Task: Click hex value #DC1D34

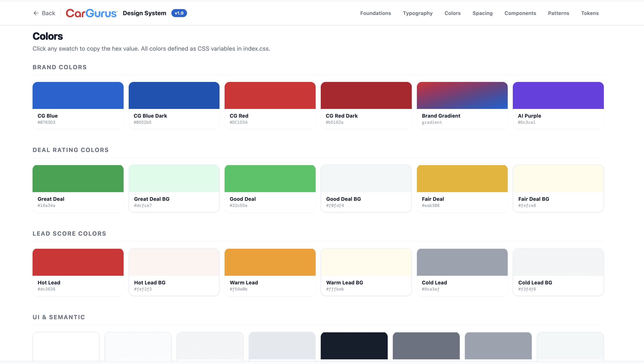Action: [238, 122]
